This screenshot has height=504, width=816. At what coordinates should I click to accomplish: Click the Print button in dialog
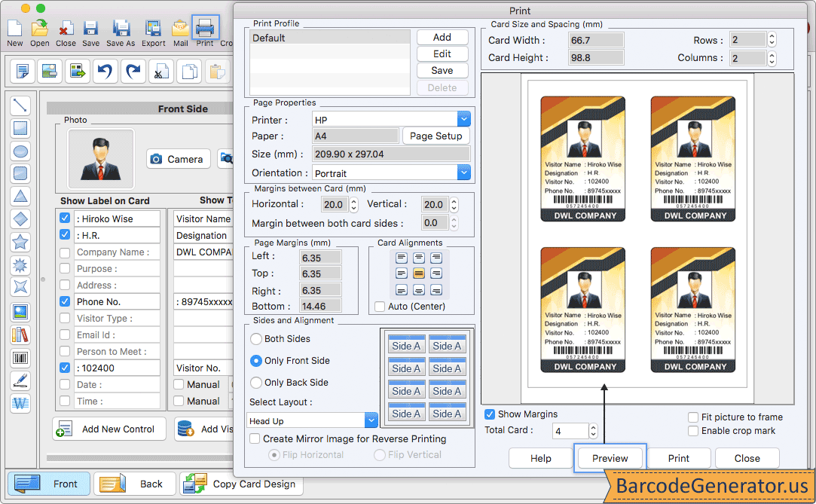click(x=679, y=458)
